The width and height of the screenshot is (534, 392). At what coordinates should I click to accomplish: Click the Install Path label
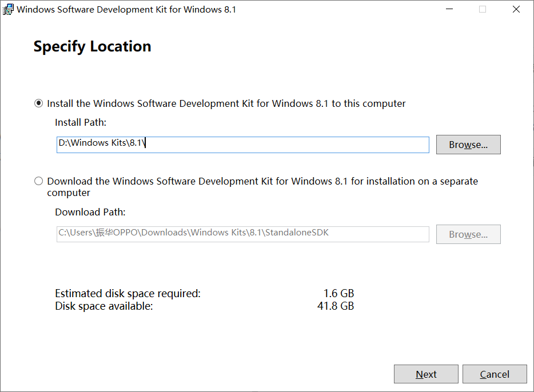click(81, 122)
